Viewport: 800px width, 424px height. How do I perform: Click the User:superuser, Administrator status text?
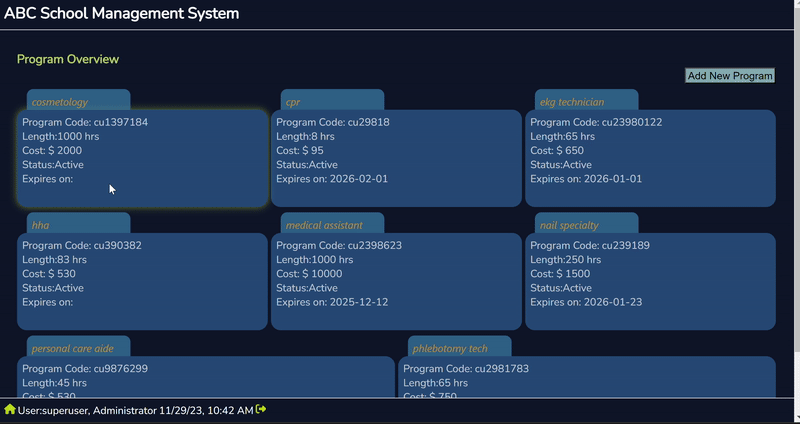click(135, 410)
